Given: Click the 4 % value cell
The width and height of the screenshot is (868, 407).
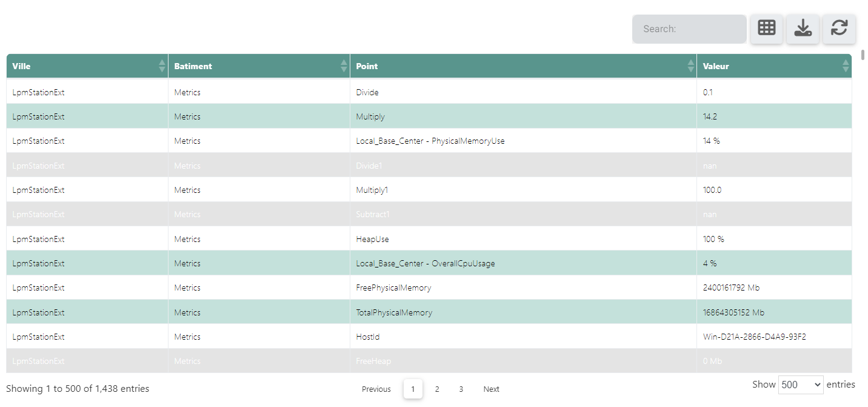Looking at the screenshot, I should click(x=774, y=263).
